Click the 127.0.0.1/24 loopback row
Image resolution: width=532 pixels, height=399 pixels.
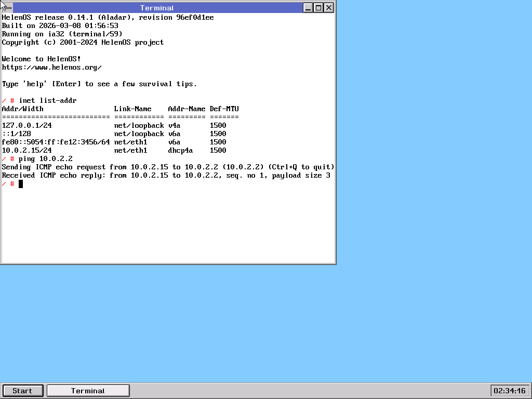(27, 125)
